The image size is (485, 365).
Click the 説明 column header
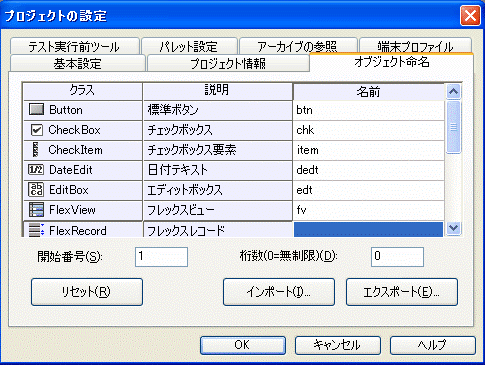[x=217, y=91]
